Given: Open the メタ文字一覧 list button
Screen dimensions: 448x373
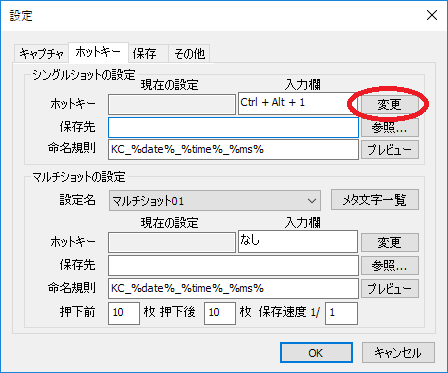Looking at the screenshot, I should pos(375,200).
